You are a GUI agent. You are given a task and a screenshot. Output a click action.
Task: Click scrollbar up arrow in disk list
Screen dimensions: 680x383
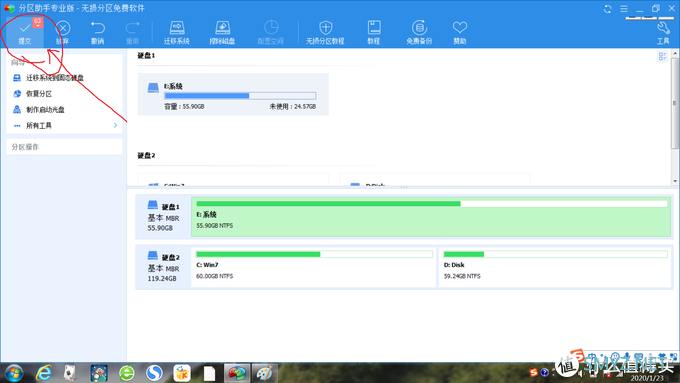coord(675,54)
